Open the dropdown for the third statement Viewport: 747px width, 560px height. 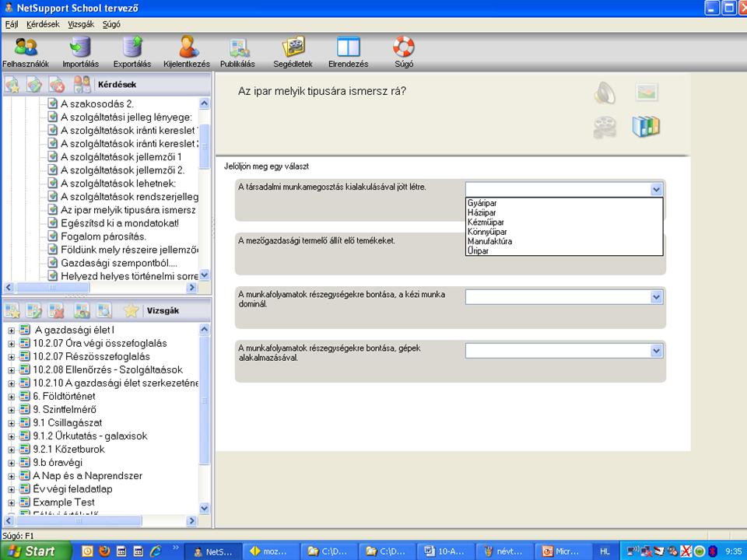tap(655, 296)
